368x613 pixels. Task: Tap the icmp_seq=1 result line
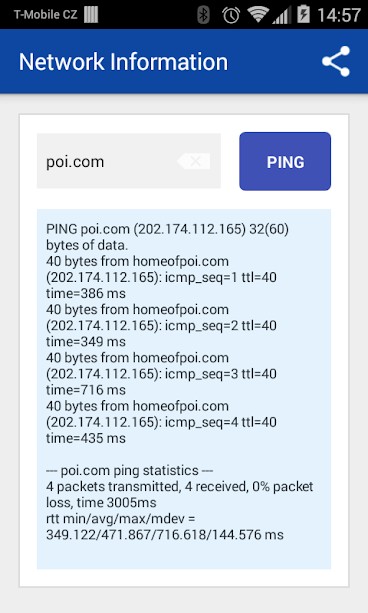pos(161,277)
